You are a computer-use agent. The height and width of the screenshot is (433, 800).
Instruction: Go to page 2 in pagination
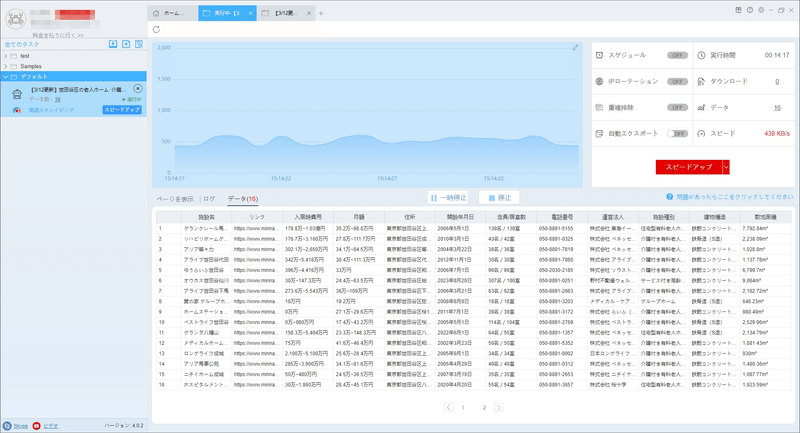484,407
